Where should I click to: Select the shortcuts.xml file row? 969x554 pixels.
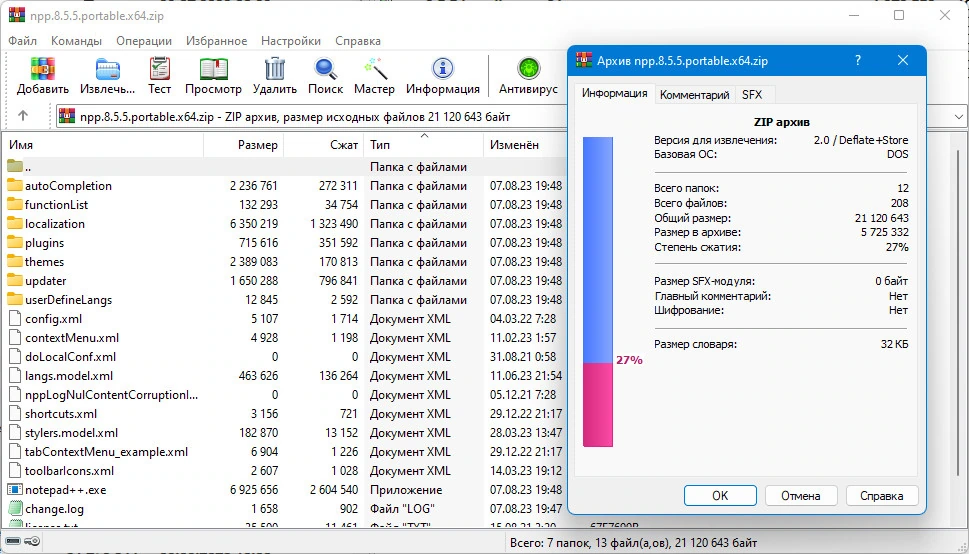tap(284, 414)
